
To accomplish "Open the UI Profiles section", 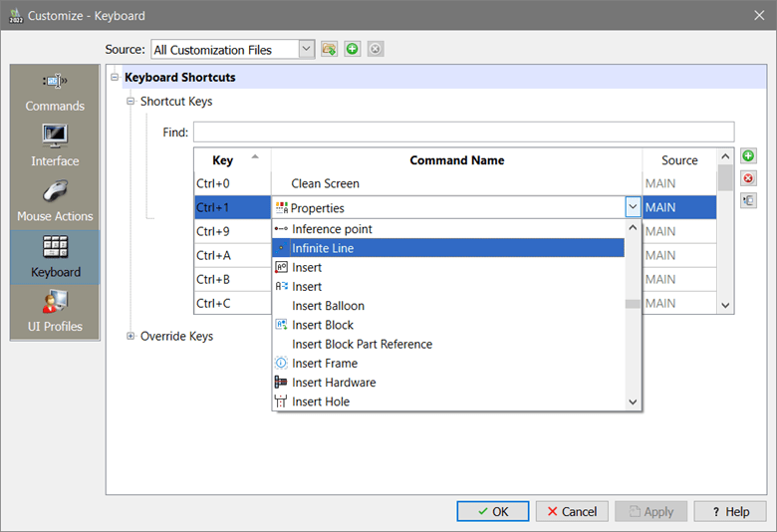I will tap(55, 312).
